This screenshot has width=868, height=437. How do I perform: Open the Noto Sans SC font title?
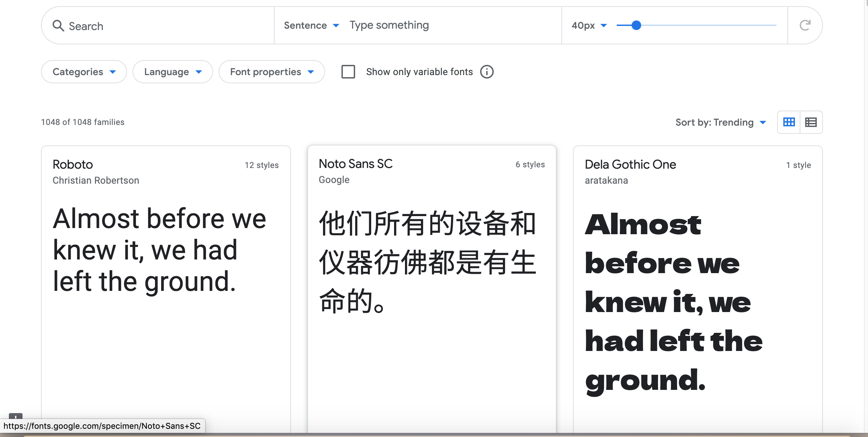pos(355,164)
